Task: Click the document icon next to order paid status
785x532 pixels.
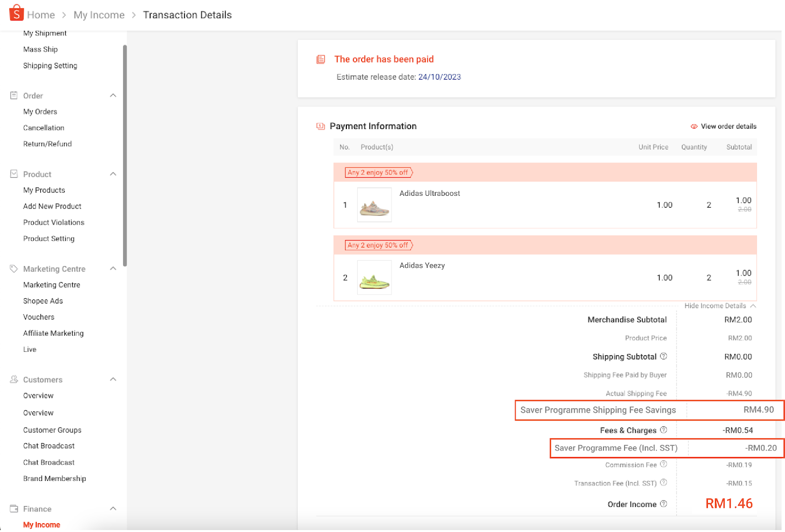Action: [320, 59]
